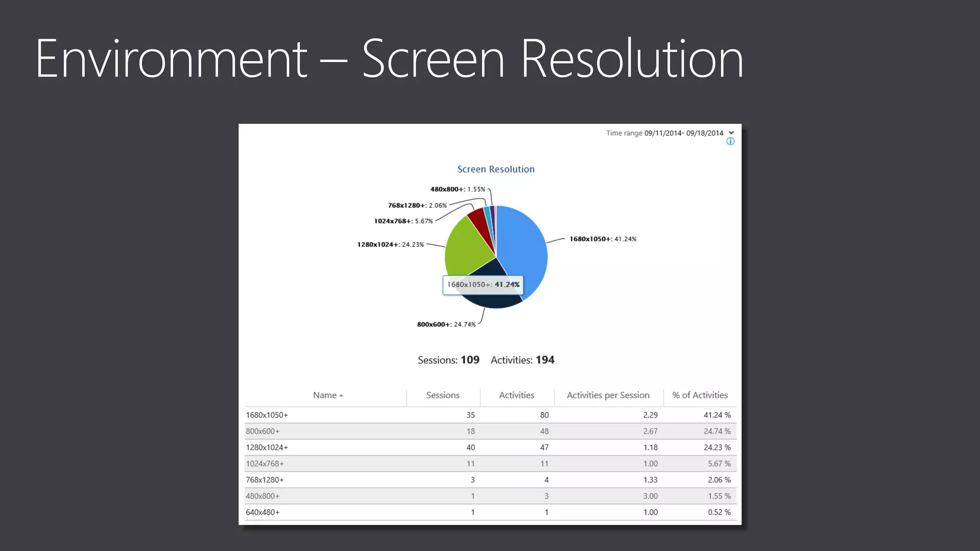
Task: Click pie label 1024x768+: 5.67%
Action: [x=403, y=221]
